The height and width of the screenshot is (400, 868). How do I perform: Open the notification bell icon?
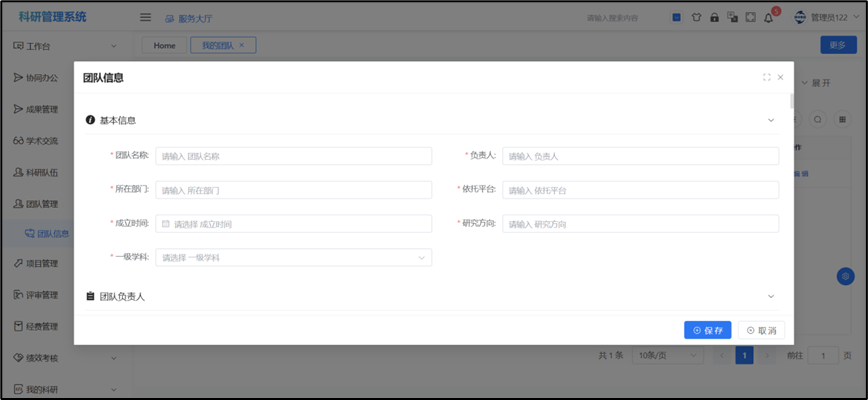tap(769, 17)
